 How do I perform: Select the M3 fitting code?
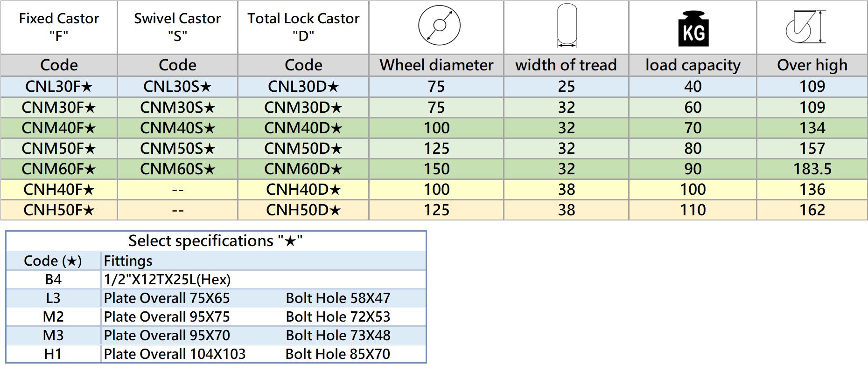click(53, 336)
